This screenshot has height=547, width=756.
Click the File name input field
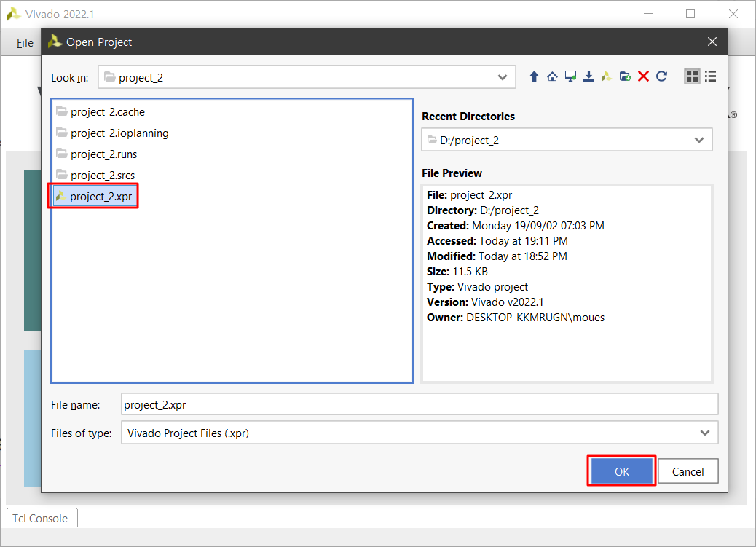click(x=420, y=404)
